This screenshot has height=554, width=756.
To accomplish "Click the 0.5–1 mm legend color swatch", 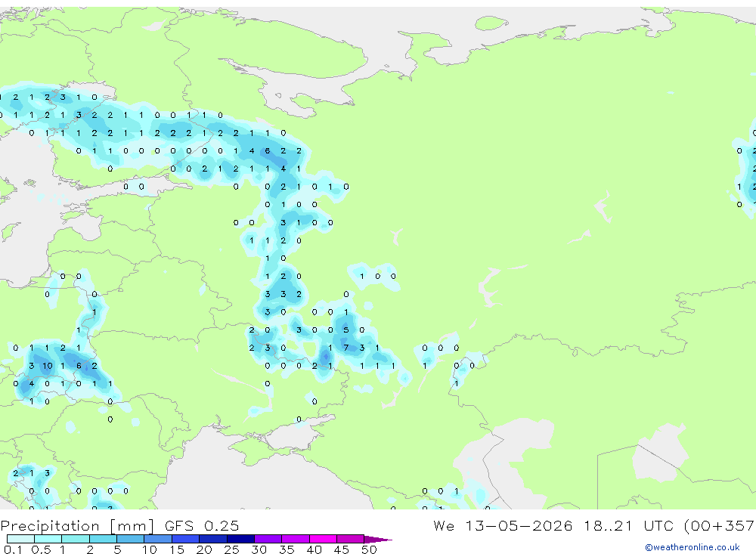I will 48,539.
